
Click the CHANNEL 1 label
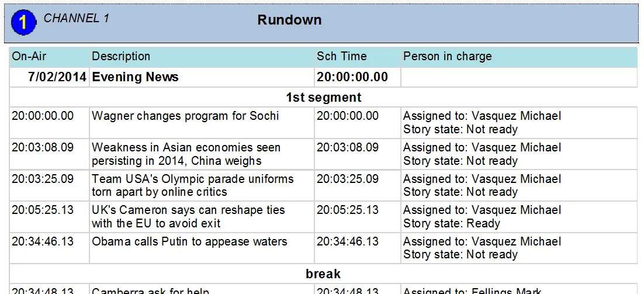[x=76, y=18]
